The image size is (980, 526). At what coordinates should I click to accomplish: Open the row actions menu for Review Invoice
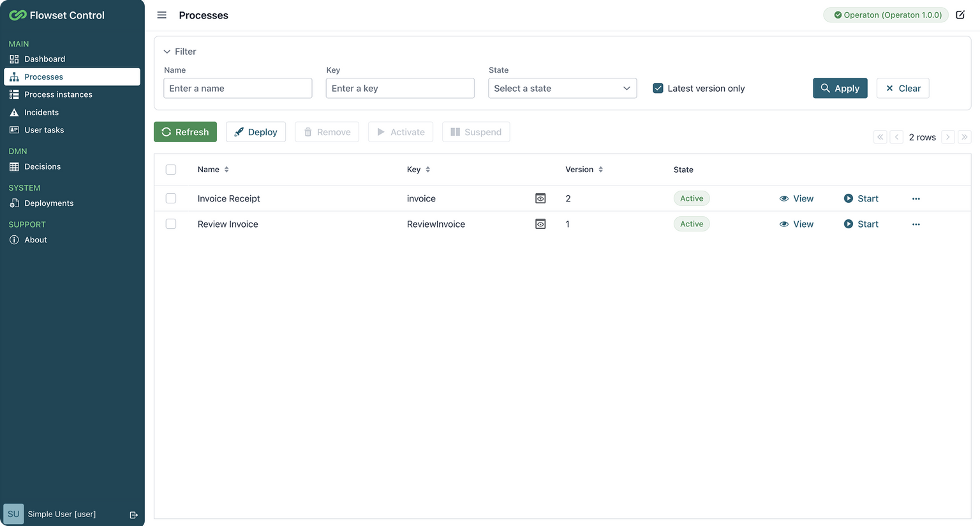pyautogui.click(x=916, y=224)
